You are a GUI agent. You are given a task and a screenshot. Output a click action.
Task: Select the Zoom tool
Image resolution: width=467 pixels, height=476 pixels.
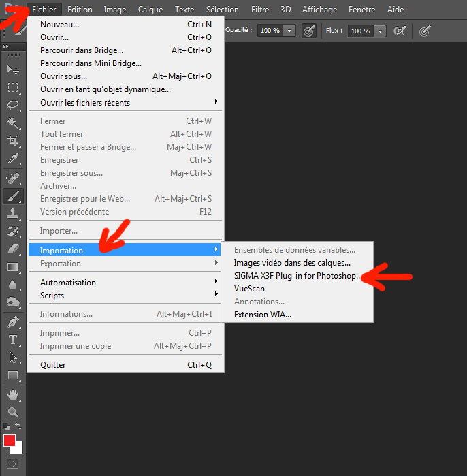point(13,412)
